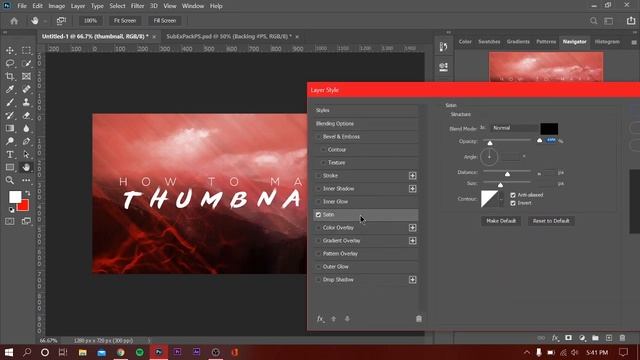Image resolution: width=640 pixels, height=360 pixels.
Task: Toggle the Anti-aliased checkbox
Action: click(513, 196)
